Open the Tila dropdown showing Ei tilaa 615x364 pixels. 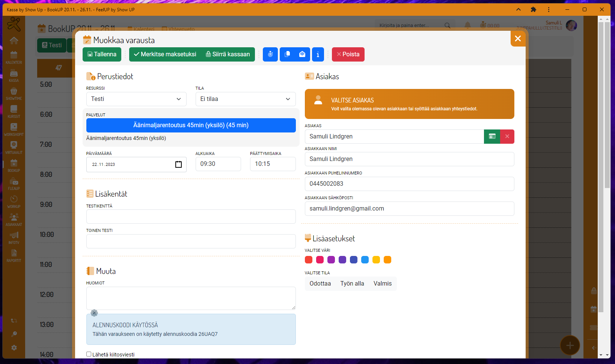[245, 99]
